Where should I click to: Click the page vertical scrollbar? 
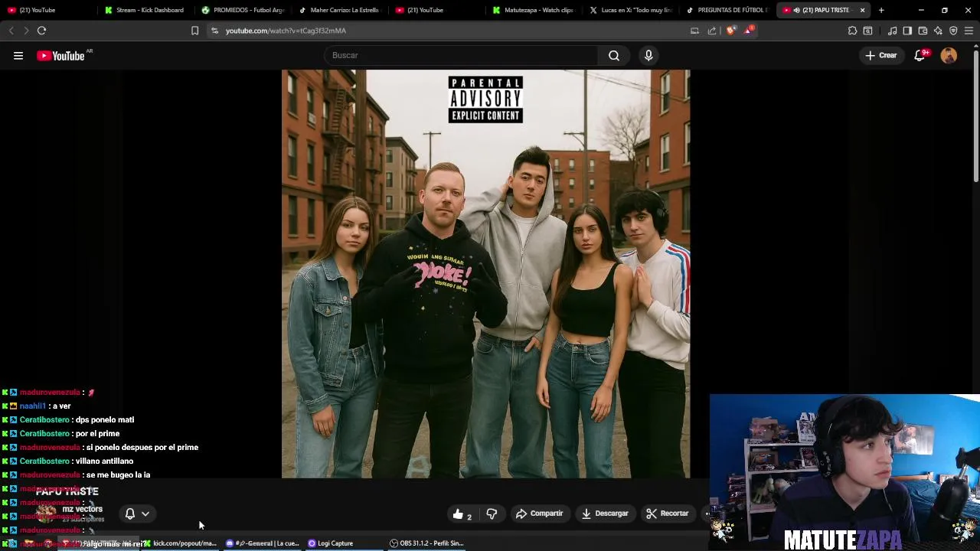[x=975, y=115]
